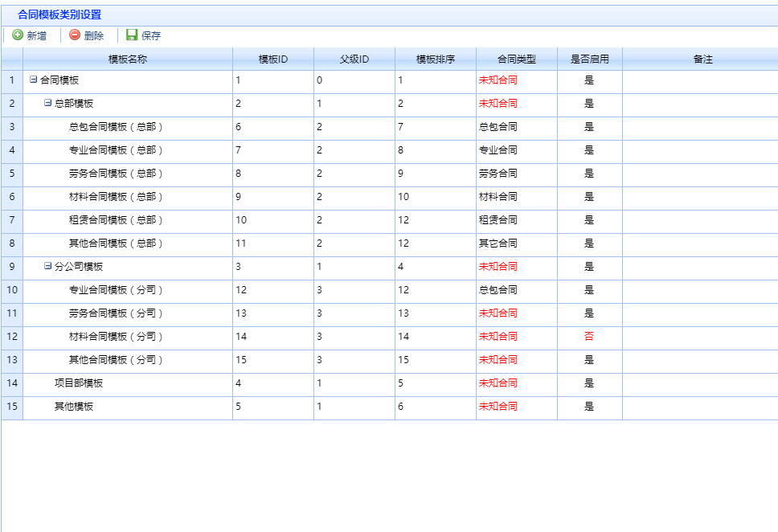Click the 备注 column header

click(x=702, y=59)
